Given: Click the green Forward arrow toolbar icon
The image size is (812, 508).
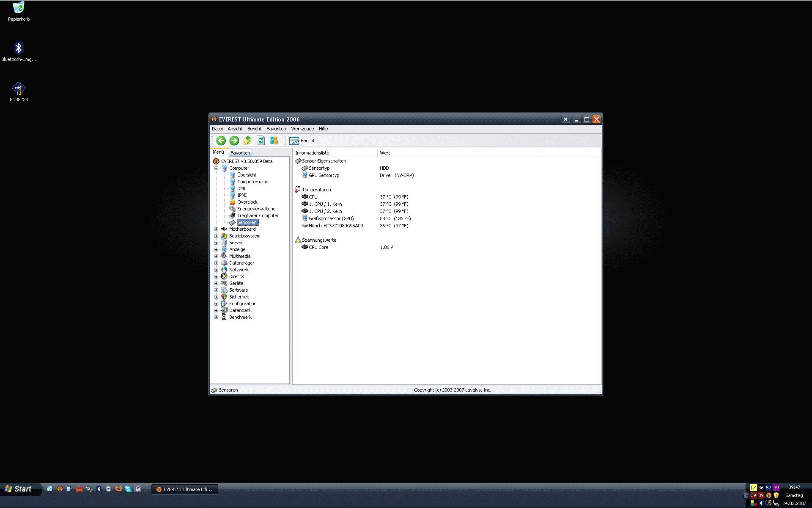Looking at the screenshot, I should (234, 141).
